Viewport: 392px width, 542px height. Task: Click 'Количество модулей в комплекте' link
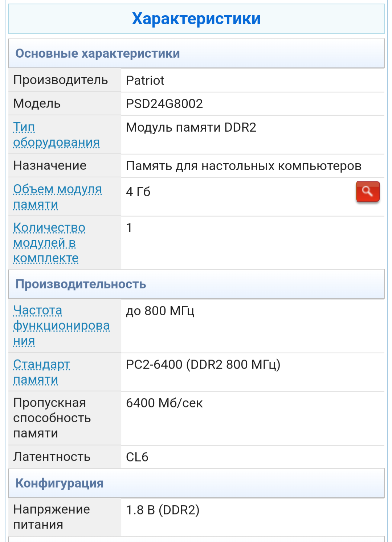coord(49,243)
